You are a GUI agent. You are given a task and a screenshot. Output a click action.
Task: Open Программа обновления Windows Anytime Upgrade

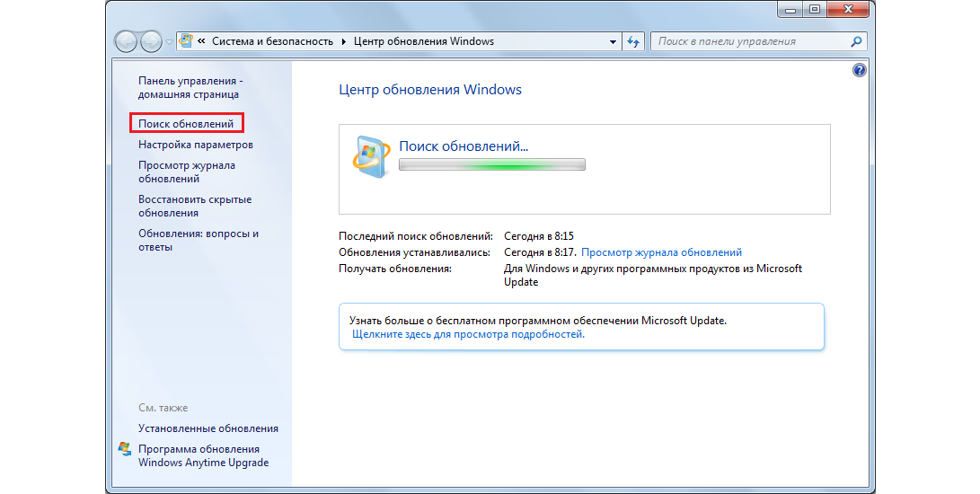pyautogui.click(x=204, y=456)
